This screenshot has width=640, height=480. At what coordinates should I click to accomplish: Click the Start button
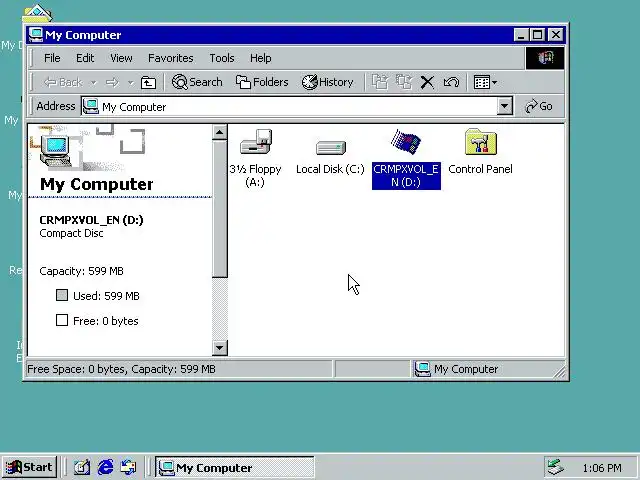coord(29,467)
